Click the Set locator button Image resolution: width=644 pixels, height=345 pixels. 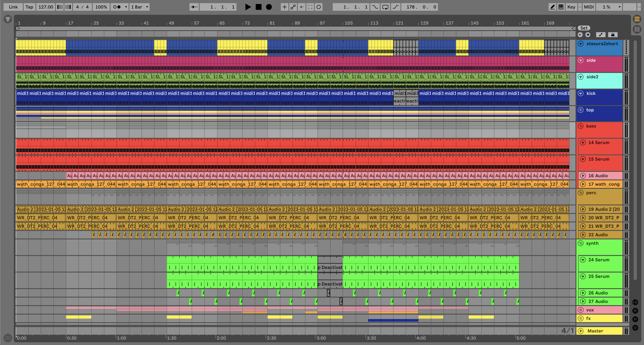pyautogui.click(x=584, y=28)
